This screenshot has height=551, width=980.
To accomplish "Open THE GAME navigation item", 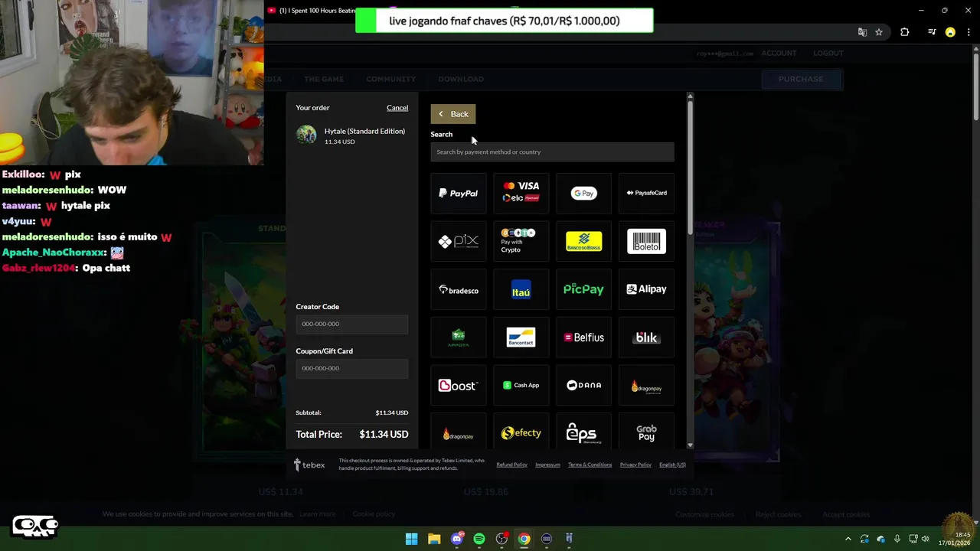I will (x=324, y=79).
